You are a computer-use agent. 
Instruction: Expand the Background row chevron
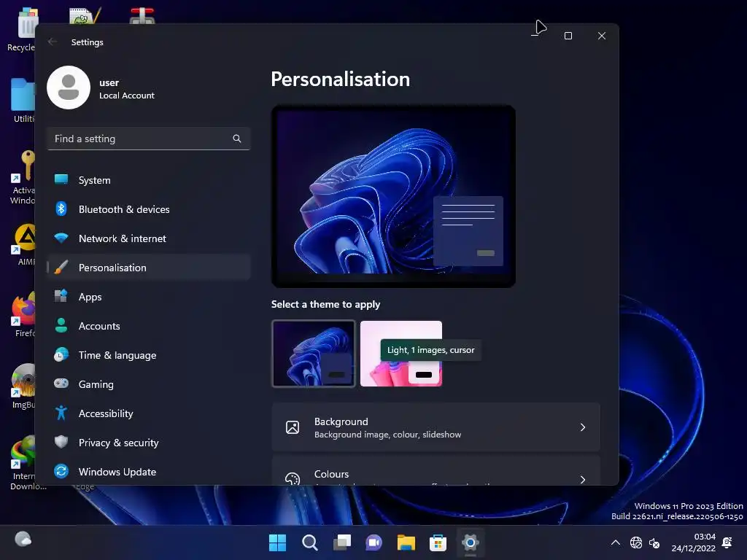click(x=583, y=427)
